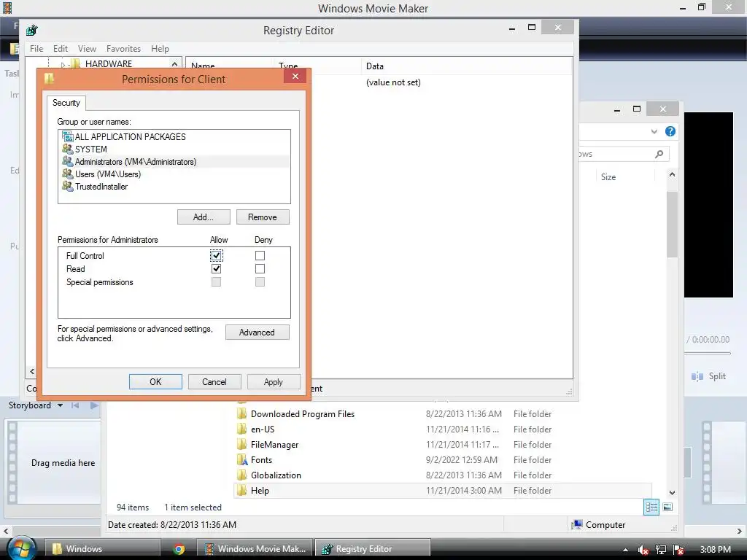Click the muted volume tray icon
This screenshot has height=560, width=747.
[643, 550]
